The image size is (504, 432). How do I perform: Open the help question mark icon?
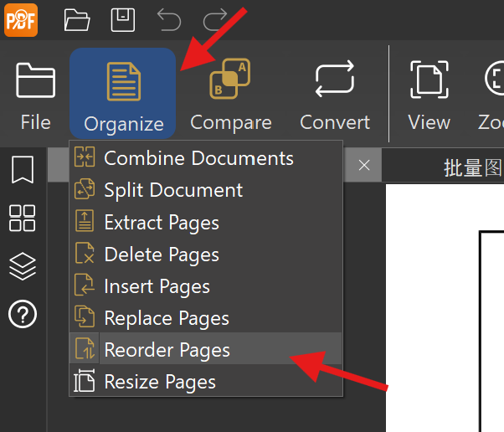tap(23, 314)
